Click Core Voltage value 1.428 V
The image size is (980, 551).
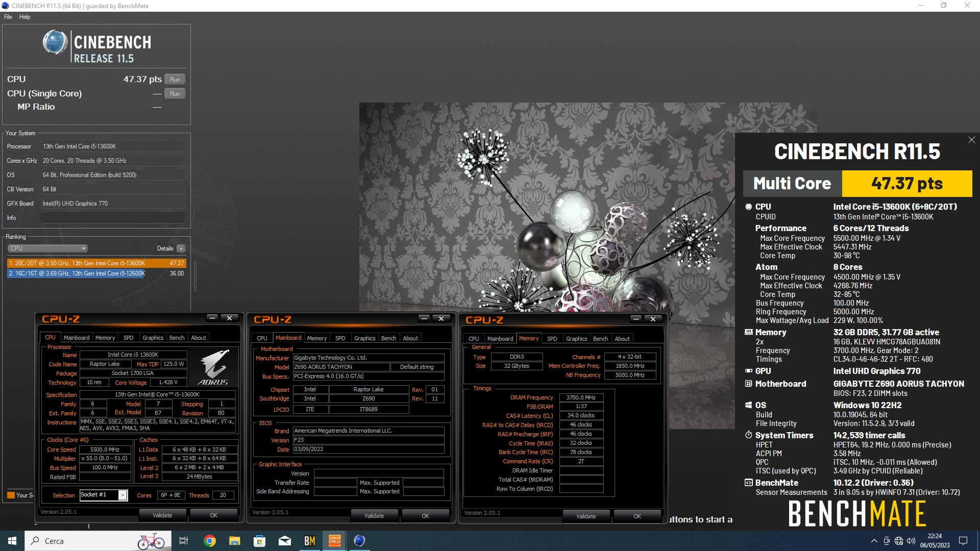coord(168,383)
